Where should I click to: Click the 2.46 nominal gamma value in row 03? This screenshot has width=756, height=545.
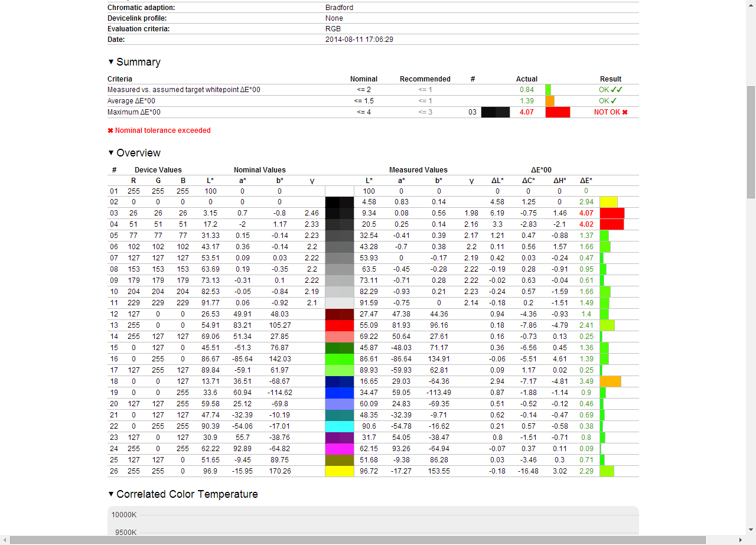(311, 213)
